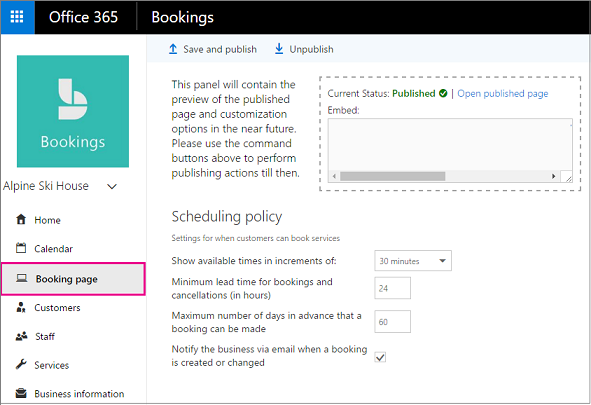Click the Save and publish upload icon
The height and width of the screenshot is (405, 591).
173,49
